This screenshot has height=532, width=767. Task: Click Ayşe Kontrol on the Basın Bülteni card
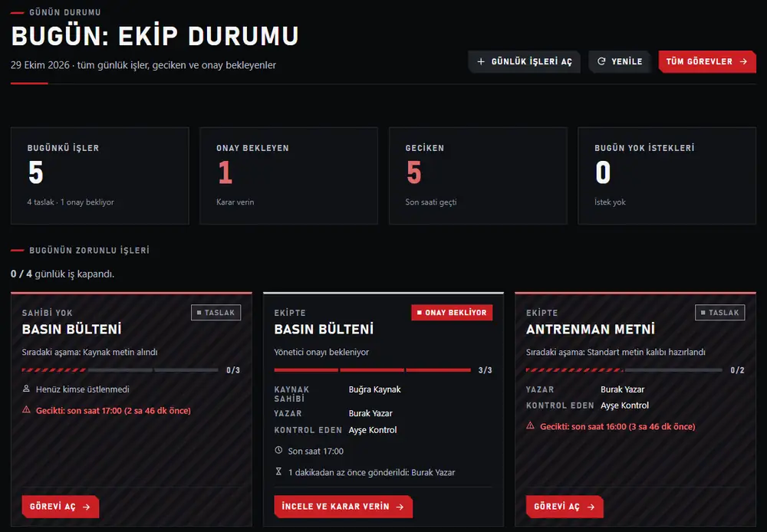(x=373, y=430)
